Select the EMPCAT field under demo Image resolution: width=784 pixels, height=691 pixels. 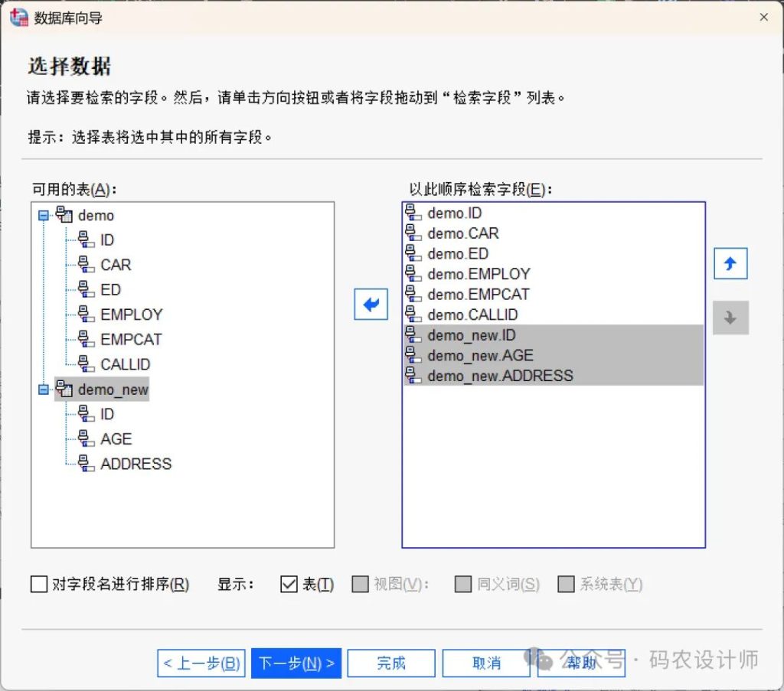click(x=131, y=340)
